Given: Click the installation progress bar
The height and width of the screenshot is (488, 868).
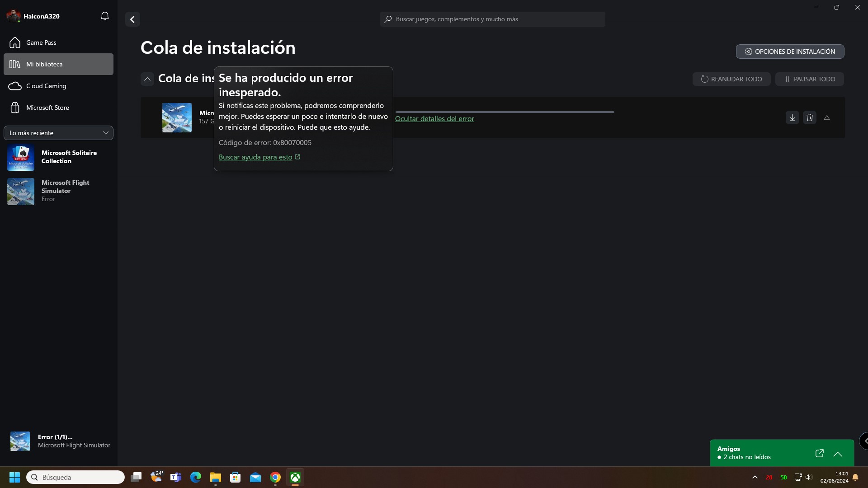Looking at the screenshot, I should click(505, 112).
